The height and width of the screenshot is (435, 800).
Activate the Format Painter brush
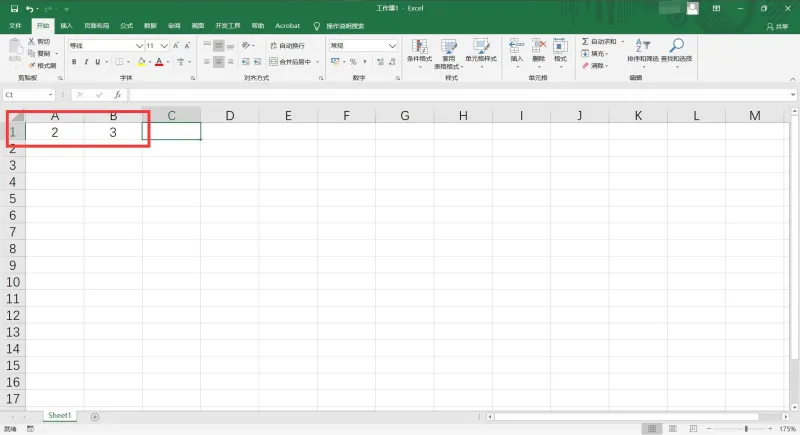click(x=42, y=65)
